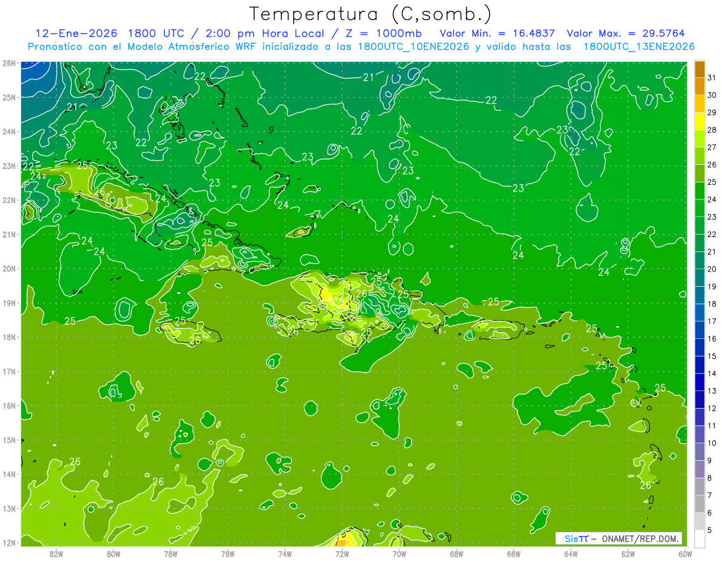Click the "78W" longitude label
The width and height of the screenshot is (728, 562).
click(x=170, y=553)
